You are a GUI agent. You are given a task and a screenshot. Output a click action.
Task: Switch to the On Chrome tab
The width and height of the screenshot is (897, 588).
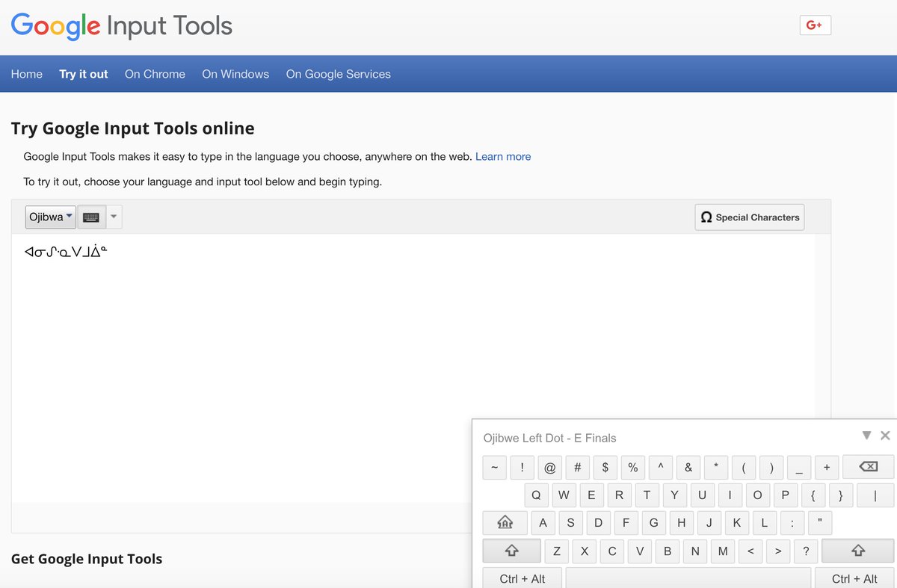coord(155,73)
